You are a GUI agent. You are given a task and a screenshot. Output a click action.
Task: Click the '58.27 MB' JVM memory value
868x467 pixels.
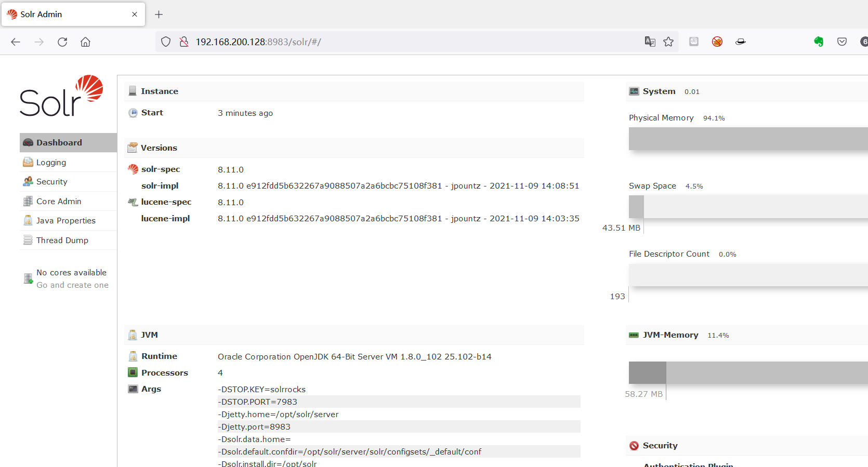point(644,394)
